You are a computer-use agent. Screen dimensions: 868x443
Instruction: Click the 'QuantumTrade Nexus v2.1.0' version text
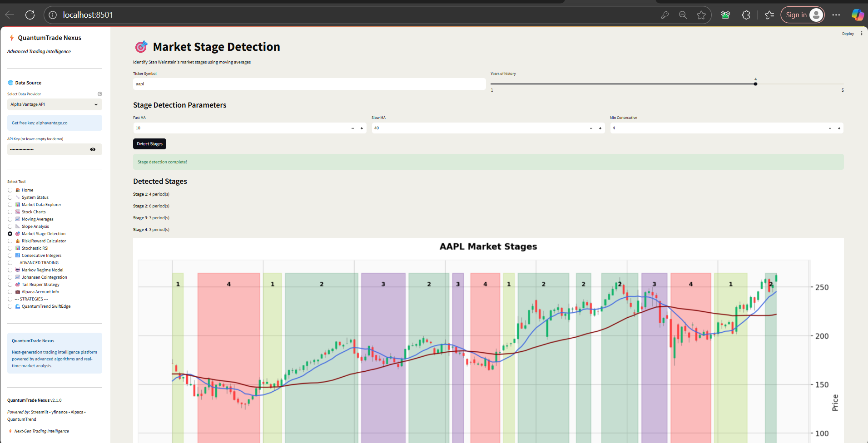35,400
